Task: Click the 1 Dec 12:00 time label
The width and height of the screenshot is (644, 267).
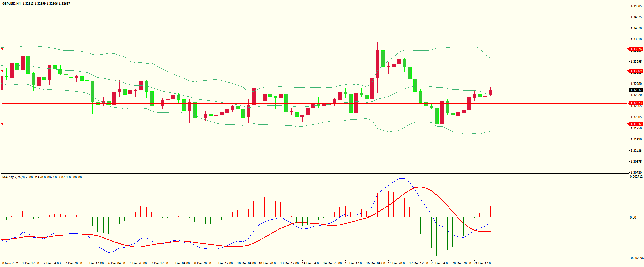Action: point(31,263)
